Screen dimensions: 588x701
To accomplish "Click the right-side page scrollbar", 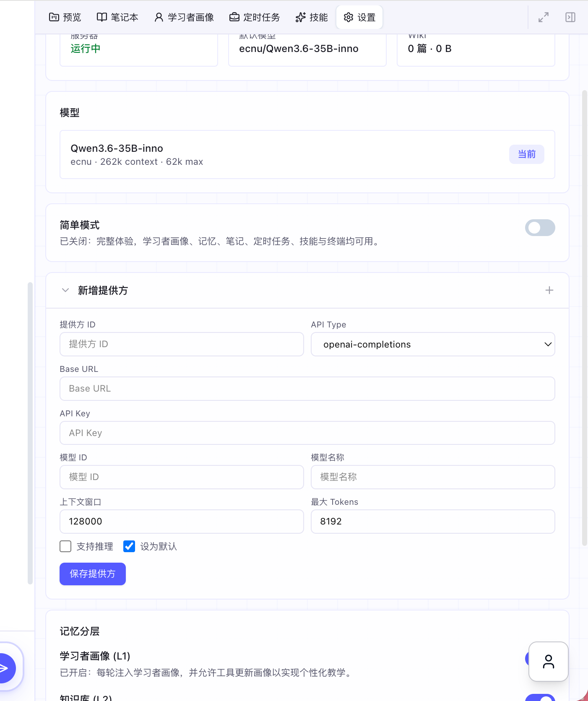I will coord(585,318).
